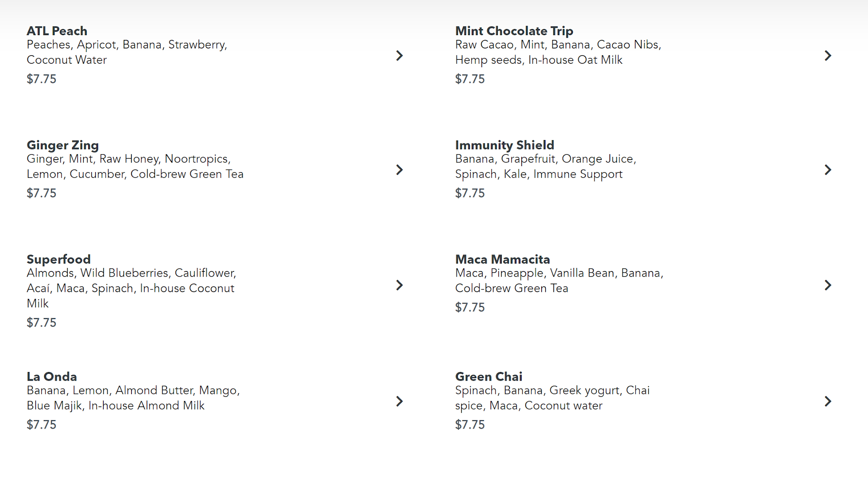Click the Superfood ingredients description text

tap(131, 288)
